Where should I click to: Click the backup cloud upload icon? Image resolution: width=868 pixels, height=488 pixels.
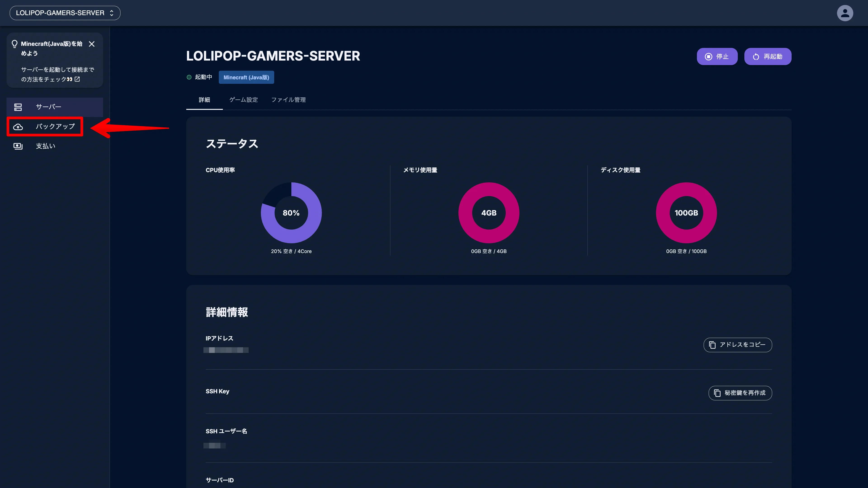18,127
